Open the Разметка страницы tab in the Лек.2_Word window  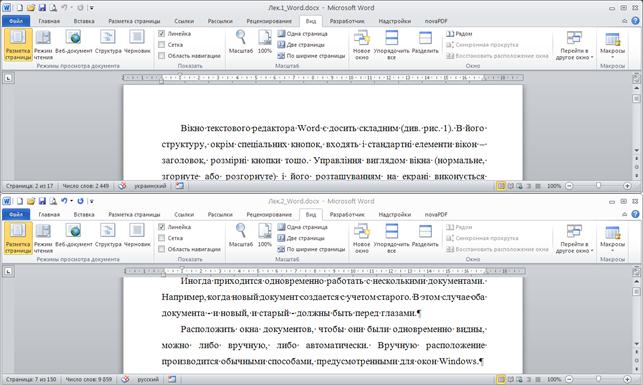tap(134, 214)
